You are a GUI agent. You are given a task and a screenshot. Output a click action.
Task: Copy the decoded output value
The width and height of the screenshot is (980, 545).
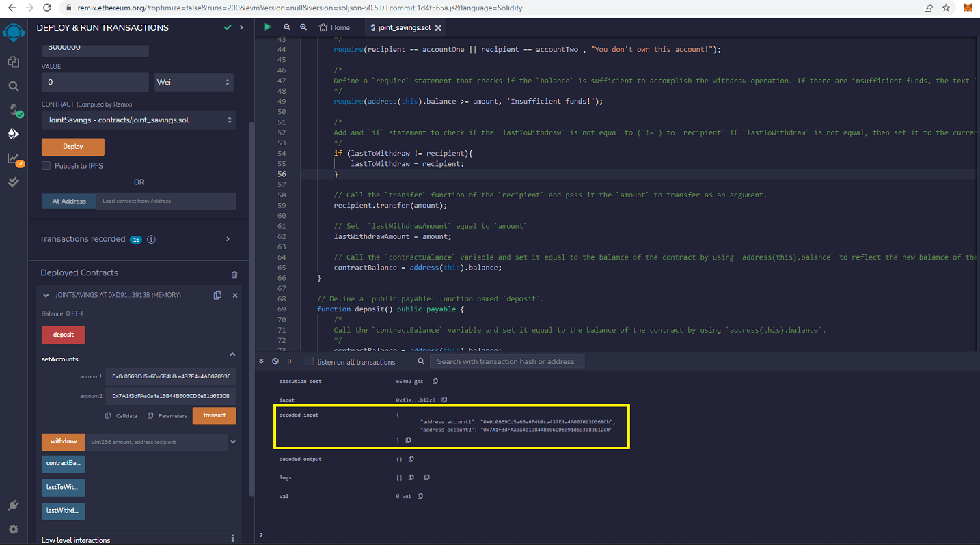(411, 459)
